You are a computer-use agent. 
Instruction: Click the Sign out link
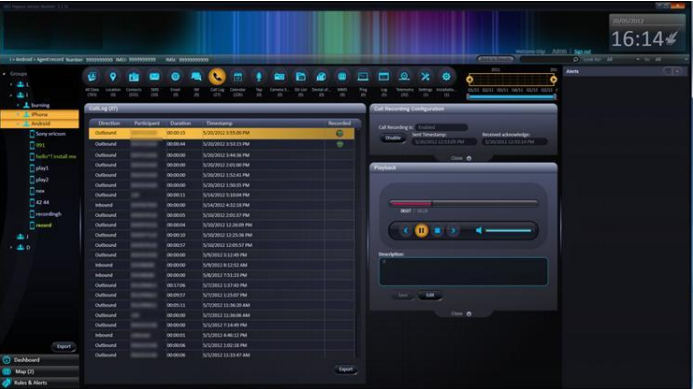(582, 52)
